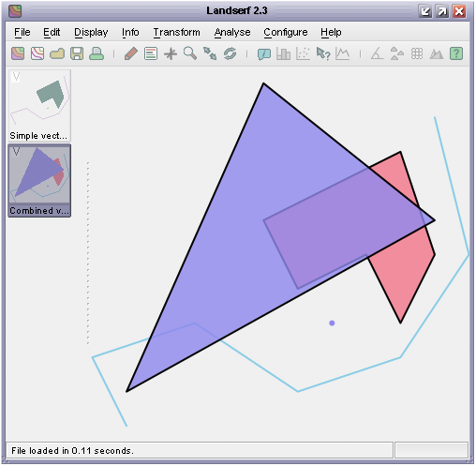Viewport: 476px width, 466px height.
Task: Click the scatterplot dots icon
Action: [304, 53]
